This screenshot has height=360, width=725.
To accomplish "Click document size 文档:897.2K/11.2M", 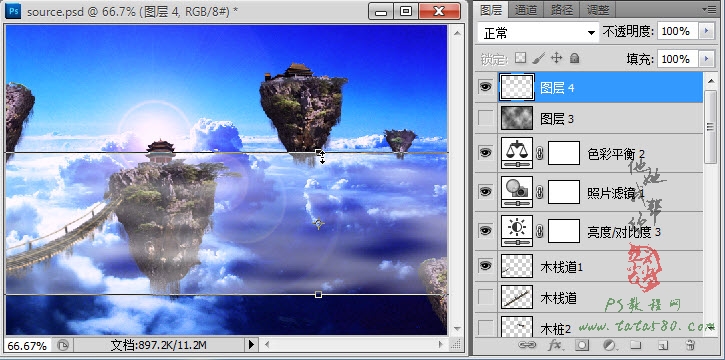I will pyautogui.click(x=158, y=345).
